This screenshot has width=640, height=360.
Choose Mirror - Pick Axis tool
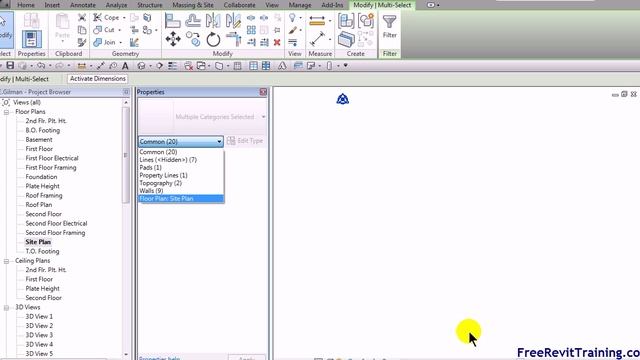pos(213,20)
